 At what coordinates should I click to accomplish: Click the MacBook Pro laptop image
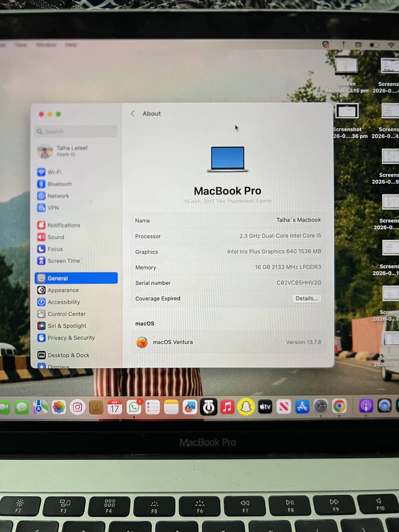(228, 159)
